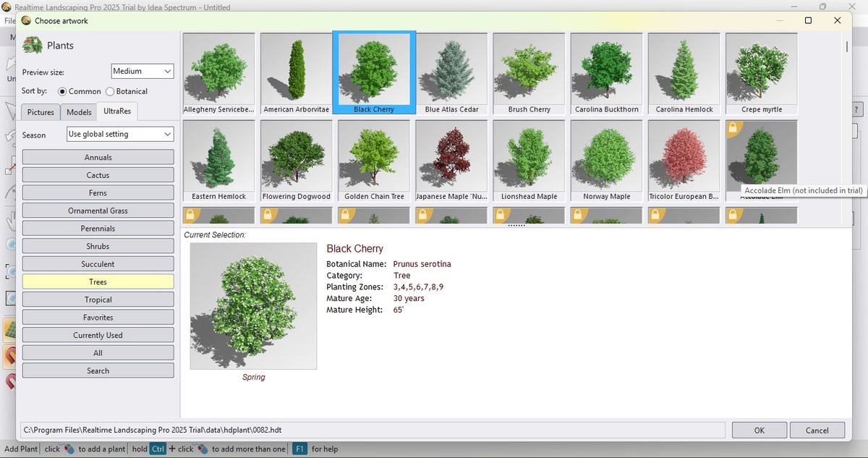Click the OK button to confirm selection
868x458 pixels.
point(759,430)
